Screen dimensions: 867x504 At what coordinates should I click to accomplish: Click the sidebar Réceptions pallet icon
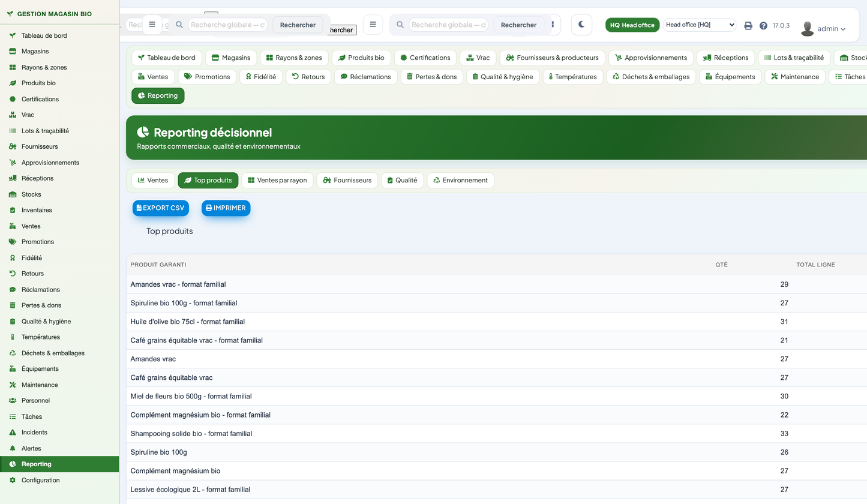coord(12,179)
